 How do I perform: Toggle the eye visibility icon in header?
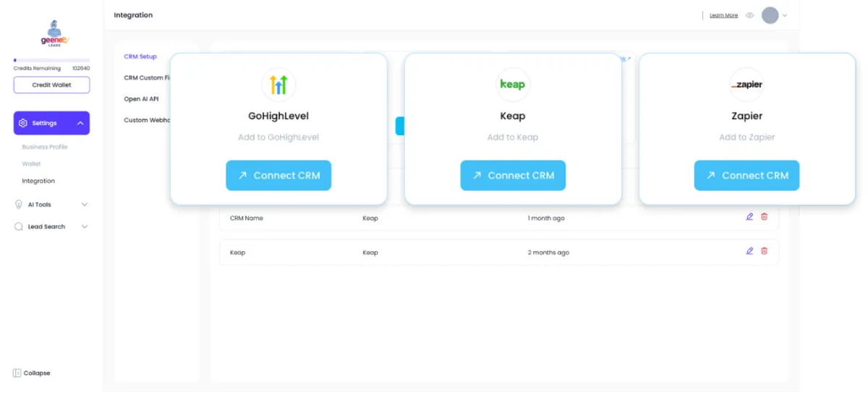pyautogui.click(x=750, y=15)
